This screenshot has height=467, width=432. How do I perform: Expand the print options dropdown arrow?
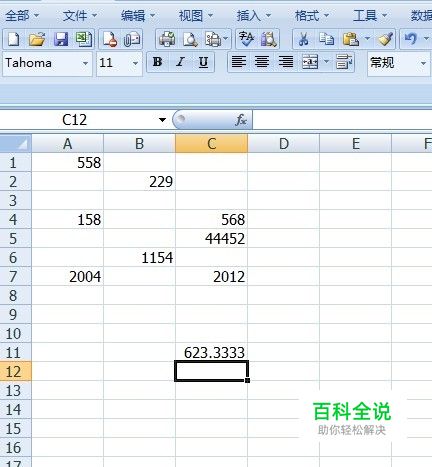pos(226,39)
